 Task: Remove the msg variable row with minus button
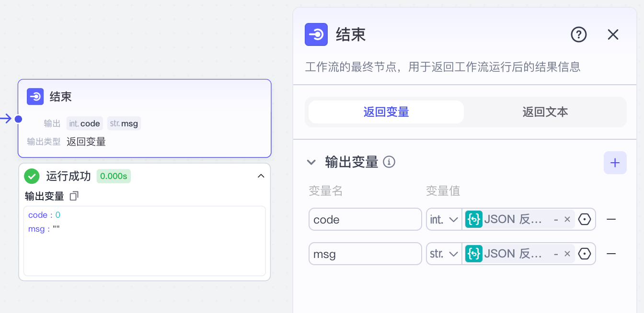[611, 254]
